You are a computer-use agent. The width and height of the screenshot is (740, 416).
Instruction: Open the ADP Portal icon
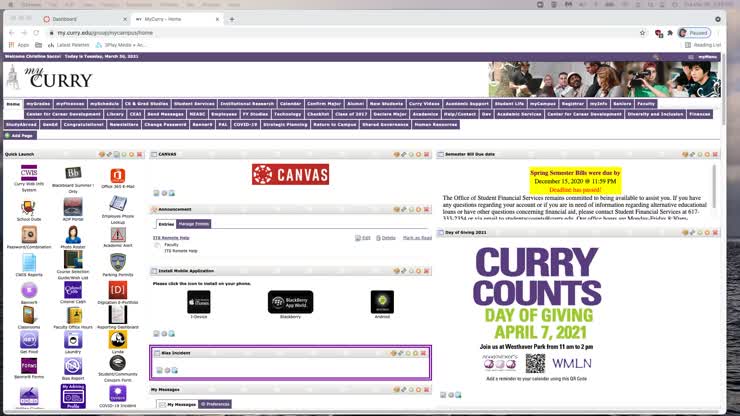pyautogui.click(x=73, y=207)
